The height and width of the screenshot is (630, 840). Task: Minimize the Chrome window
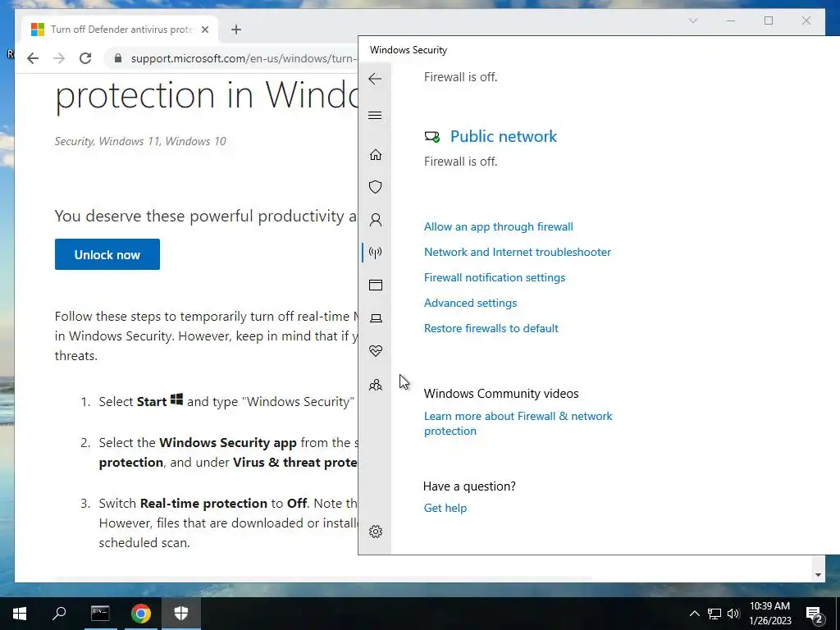(731, 21)
